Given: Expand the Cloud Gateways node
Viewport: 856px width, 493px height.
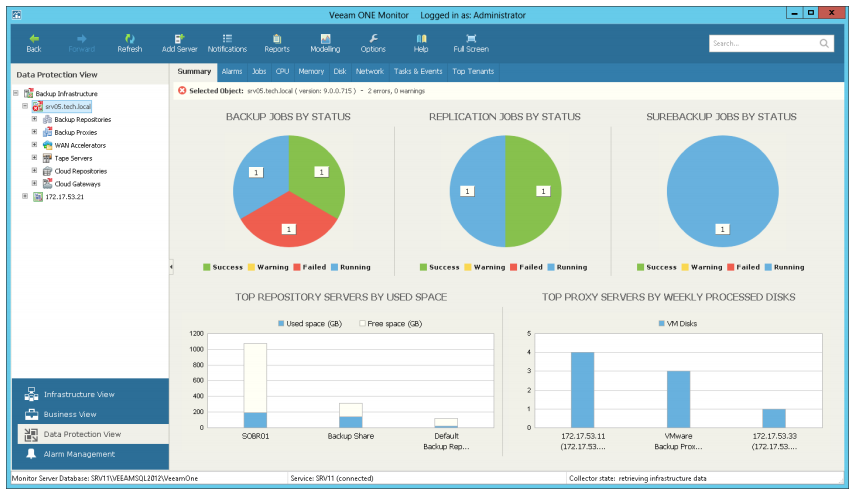Looking at the screenshot, I should tap(34, 183).
